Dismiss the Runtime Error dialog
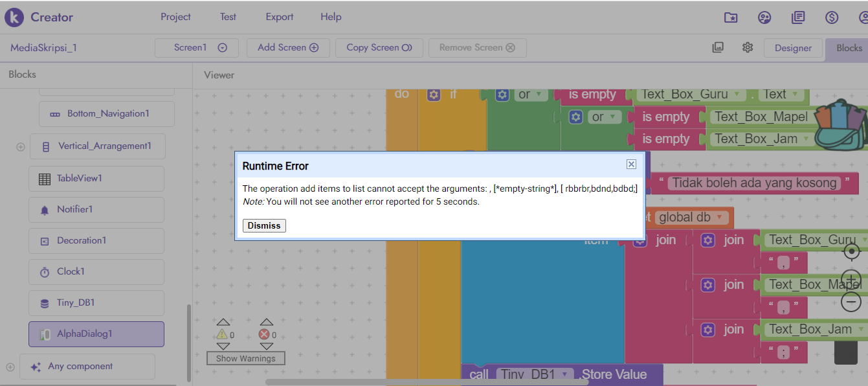The width and height of the screenshot is (868, 386). point(264,225)
